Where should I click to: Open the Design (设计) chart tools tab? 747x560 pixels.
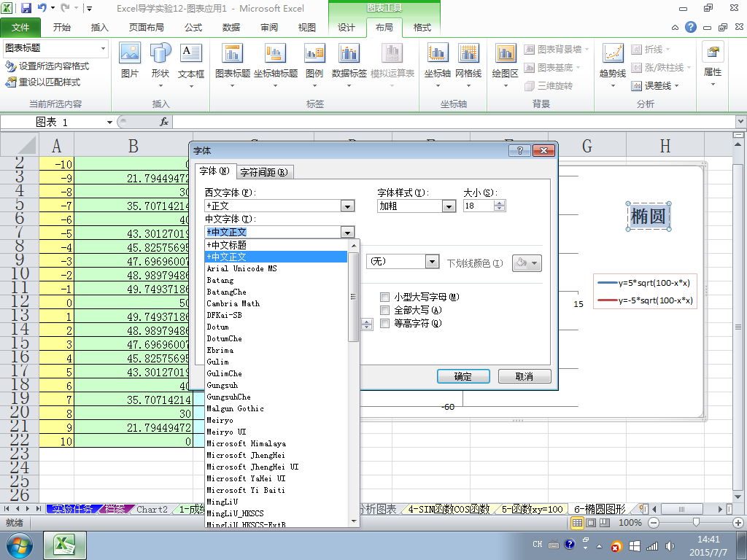(347, 28)
